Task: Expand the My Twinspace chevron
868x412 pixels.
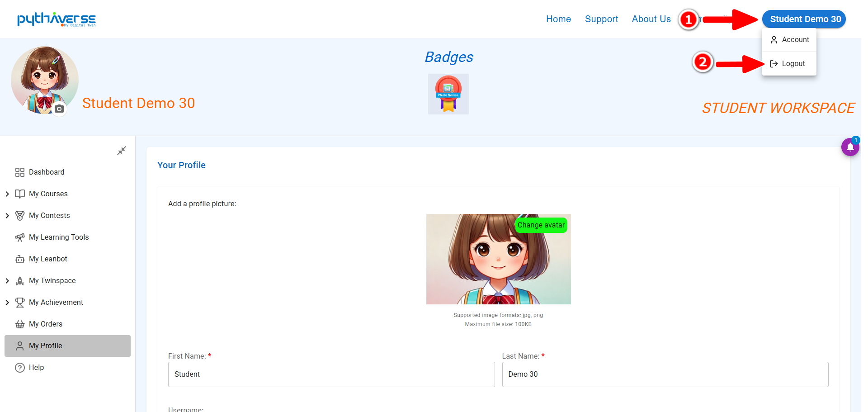Action: click(7, 281)
